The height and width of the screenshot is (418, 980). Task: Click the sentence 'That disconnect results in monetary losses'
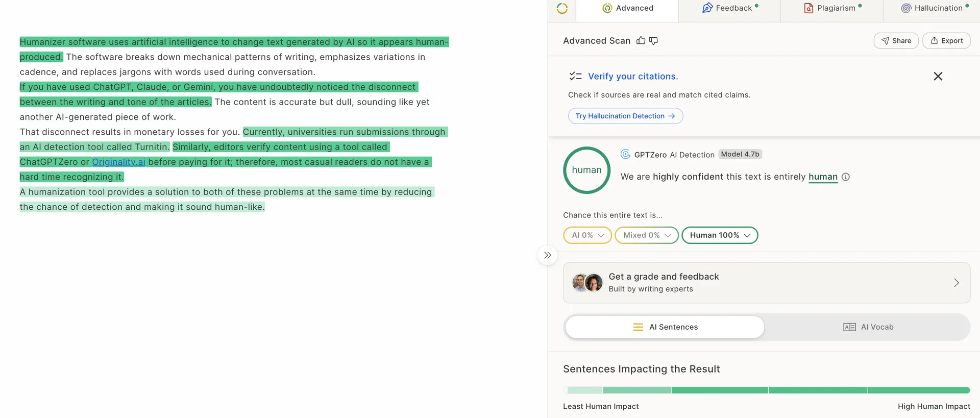point(130,132)
